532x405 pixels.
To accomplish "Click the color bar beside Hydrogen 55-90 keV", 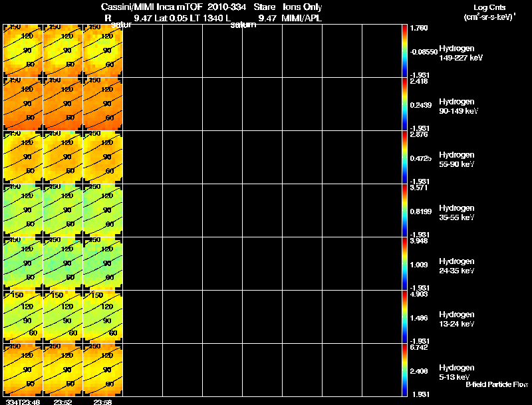I will click(x=404, y=157).
